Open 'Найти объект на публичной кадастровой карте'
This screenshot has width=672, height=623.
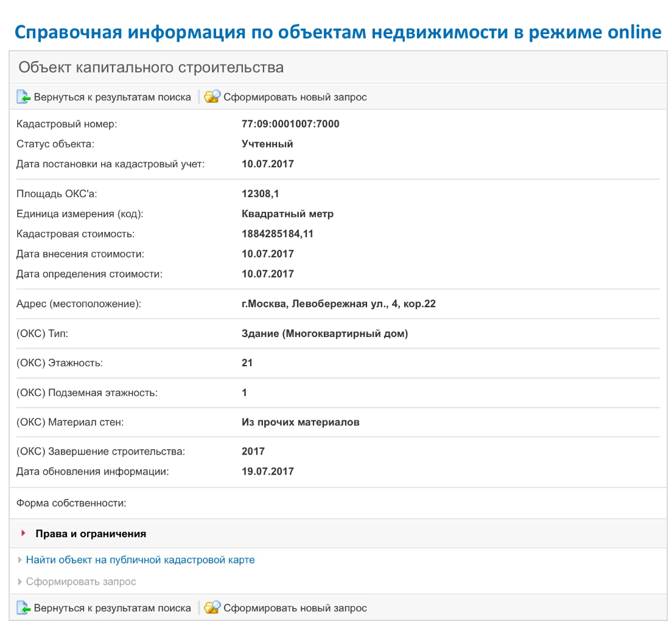[x=140, y=560]
